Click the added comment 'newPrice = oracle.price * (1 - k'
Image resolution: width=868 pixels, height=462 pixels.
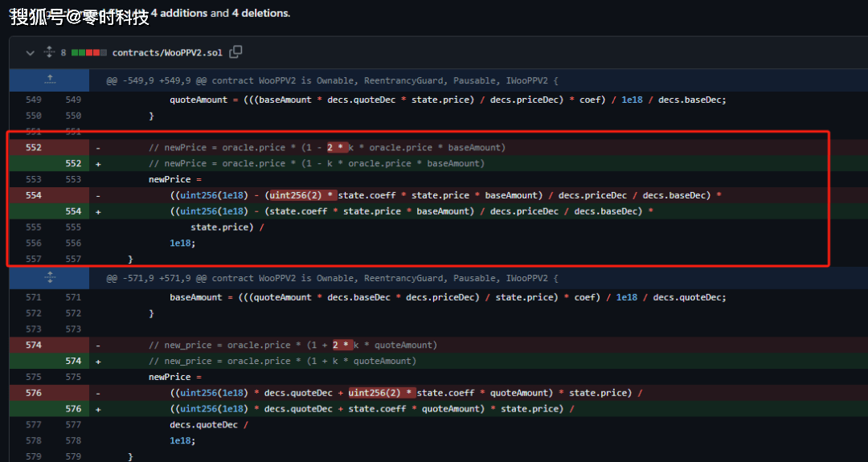coord(317,164)
